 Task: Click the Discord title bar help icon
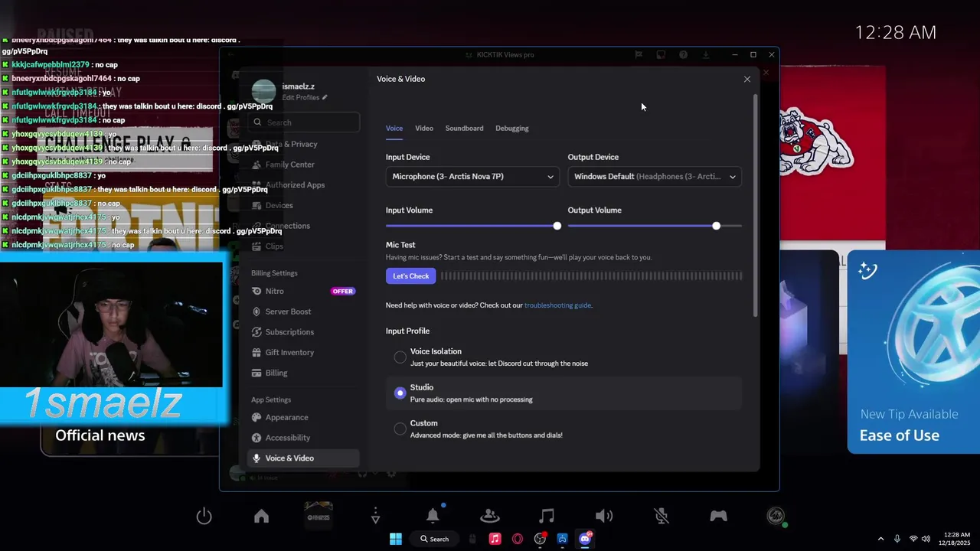click(683, 54)
